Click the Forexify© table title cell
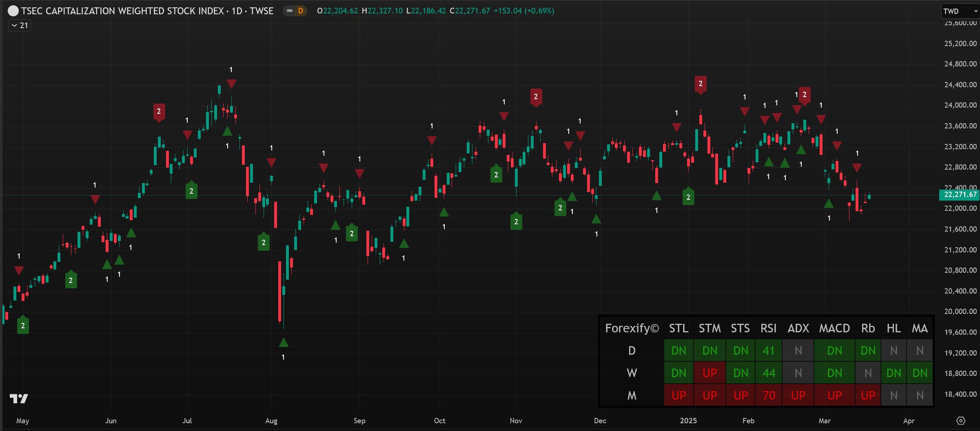Viewport: 980px width, 431px height. pos(632,328)
